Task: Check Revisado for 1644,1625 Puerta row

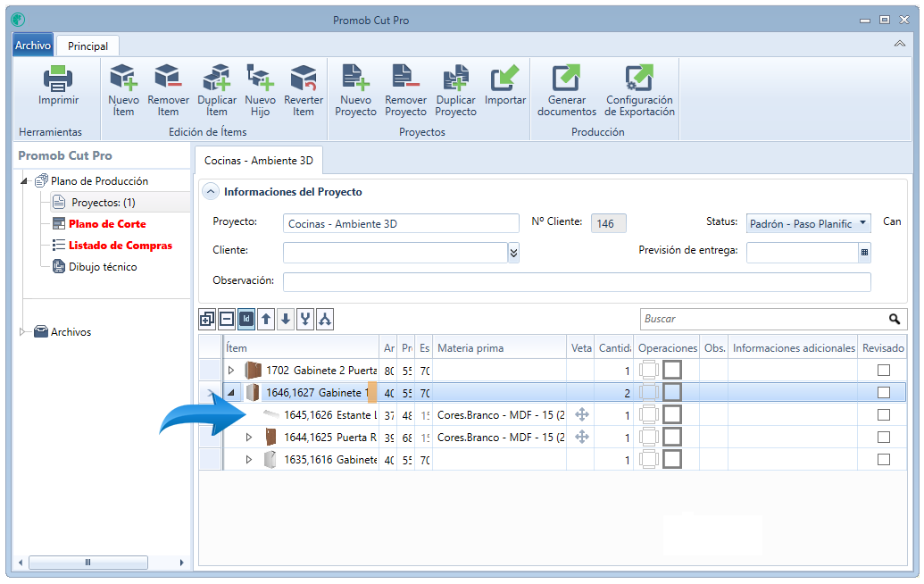Action: click(x=883, y=438)
